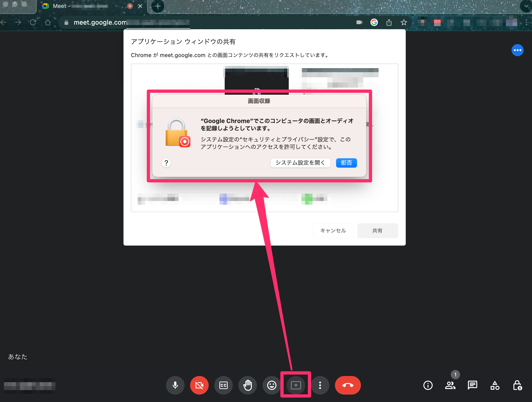Screen dimensions: 532x402
Task: Click the 拒否 button
Action: point(346,163)
